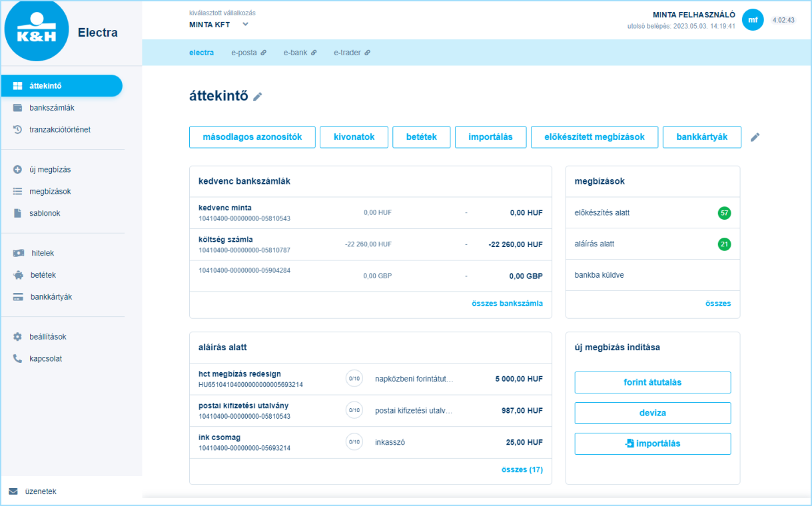Image resolution: width=812 pixels, height=506 pixels.
Task: Select the költség számla account row
Action: (370, 244)
